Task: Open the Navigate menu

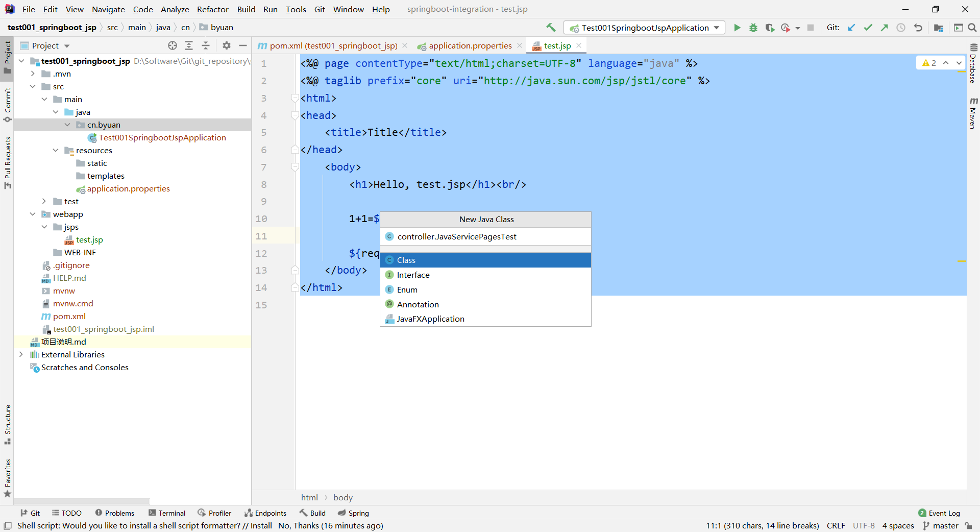Action: (108, 9)
